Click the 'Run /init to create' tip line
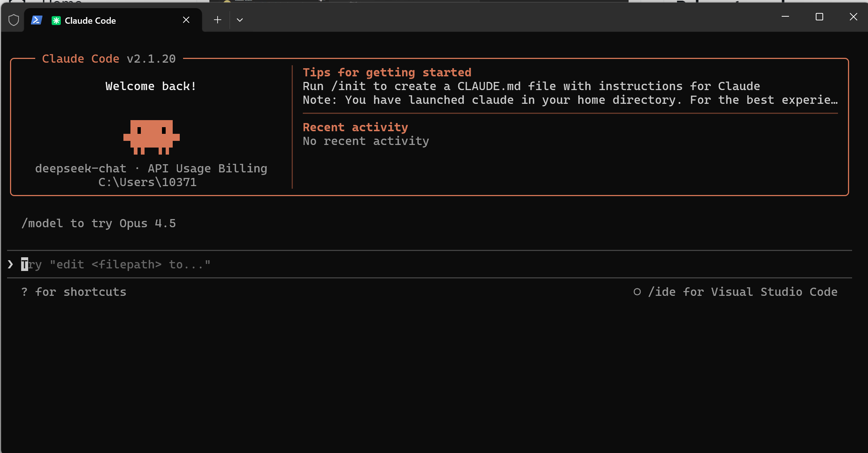Viewport: 868px width, 453px height. [531, 86]
